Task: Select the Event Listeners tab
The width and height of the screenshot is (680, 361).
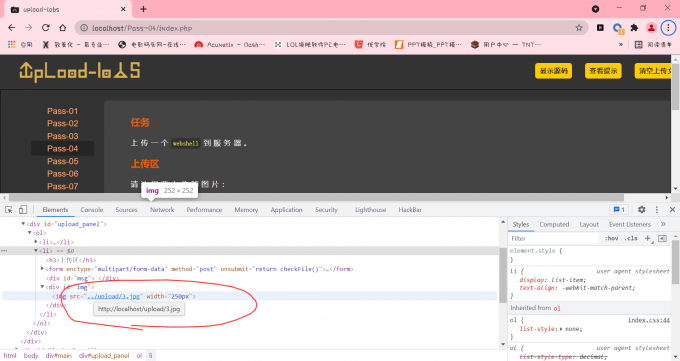Action: 630,224
